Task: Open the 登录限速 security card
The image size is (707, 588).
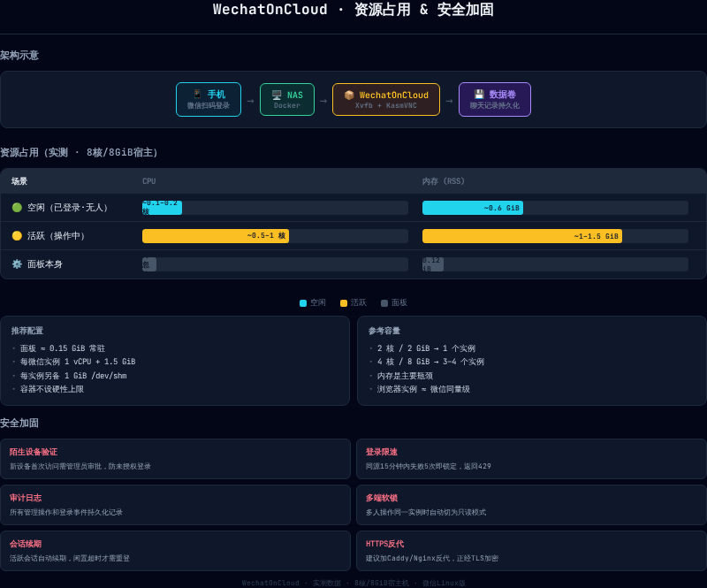Action: click(532, 459)
